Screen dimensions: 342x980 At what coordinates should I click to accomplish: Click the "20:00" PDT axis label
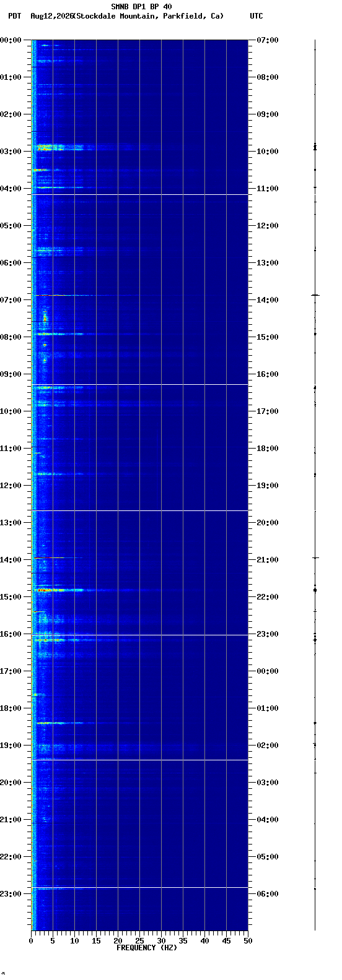point(11,783)
